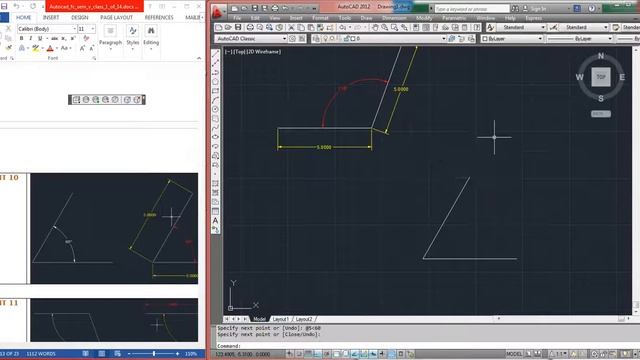
Task: Click the AutoCAD Plot icon
Action: [250, 27]
